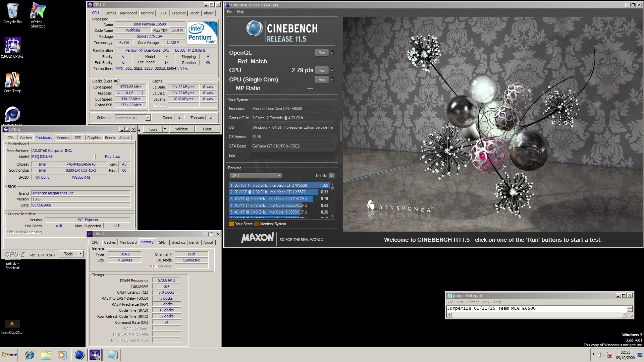
Task: Click the Tools button in Mainboard CPU-Z window
Action: click(68, 254)
